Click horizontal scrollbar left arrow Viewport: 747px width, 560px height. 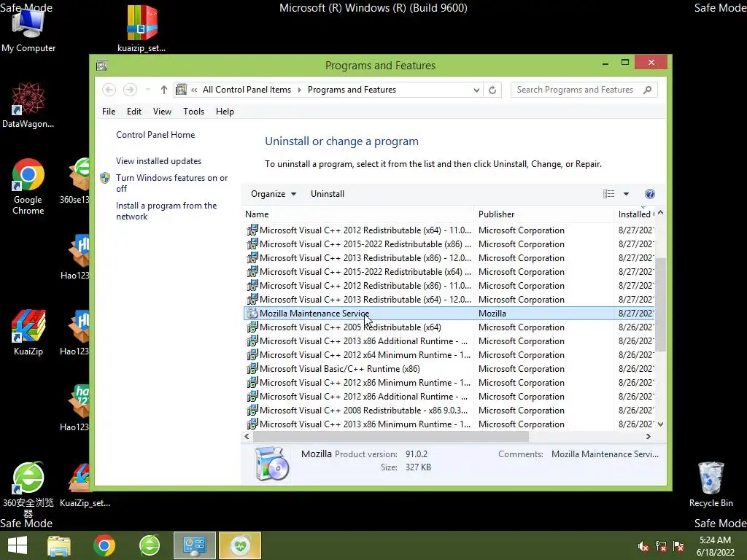click(247, 436)
